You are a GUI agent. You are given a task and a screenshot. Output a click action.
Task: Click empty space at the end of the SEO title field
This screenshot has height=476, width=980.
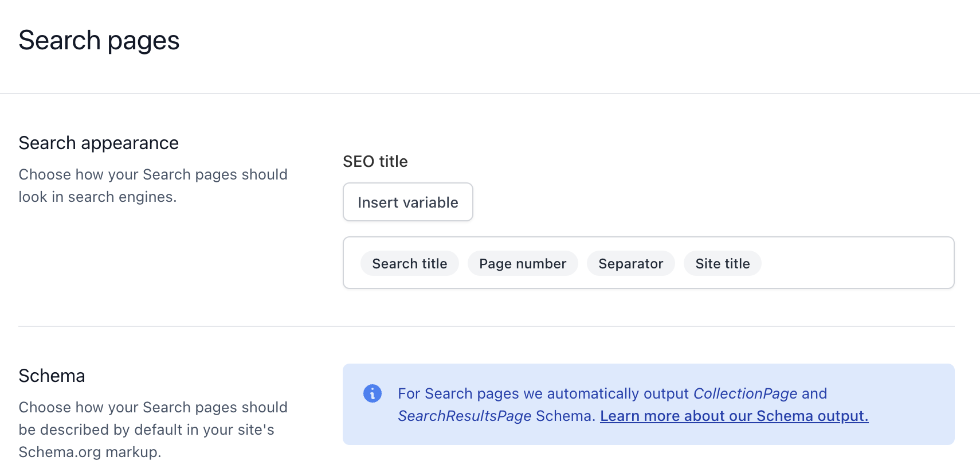point(860,264)
